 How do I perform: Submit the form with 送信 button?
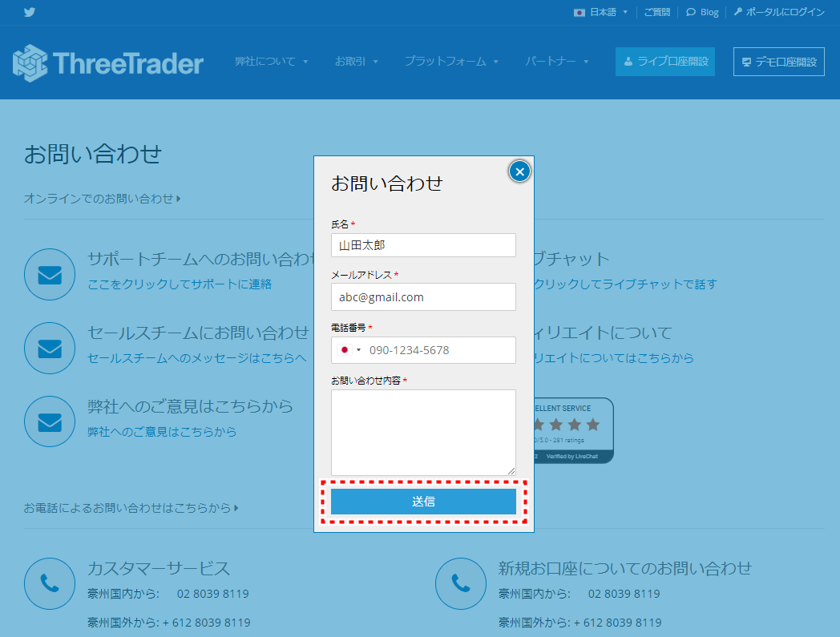point(423,502)
